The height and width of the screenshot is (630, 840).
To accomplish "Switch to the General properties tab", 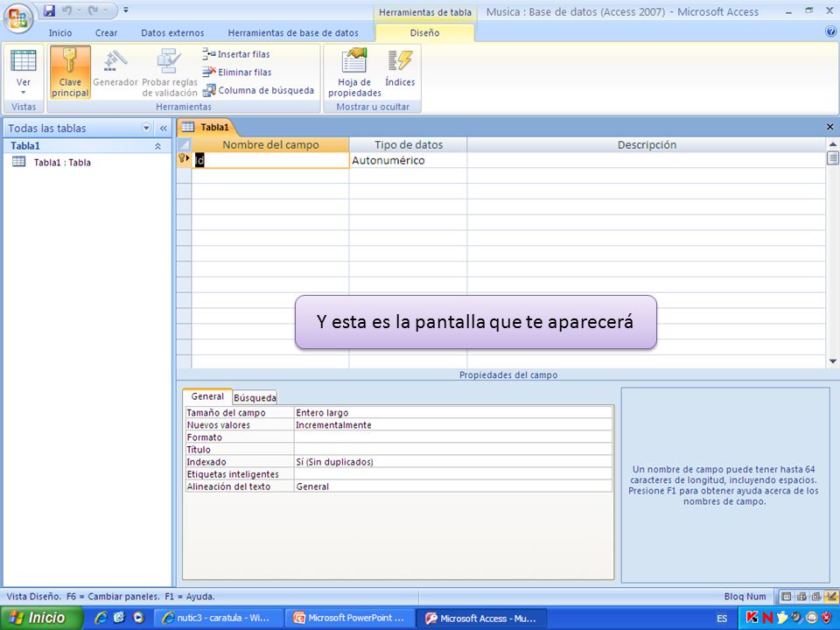I will point(207,396).
